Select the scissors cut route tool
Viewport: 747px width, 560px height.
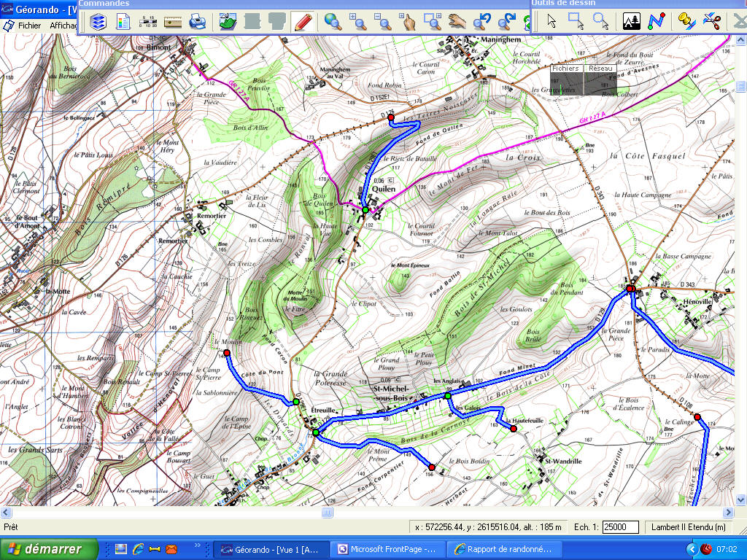click(711, 21)
